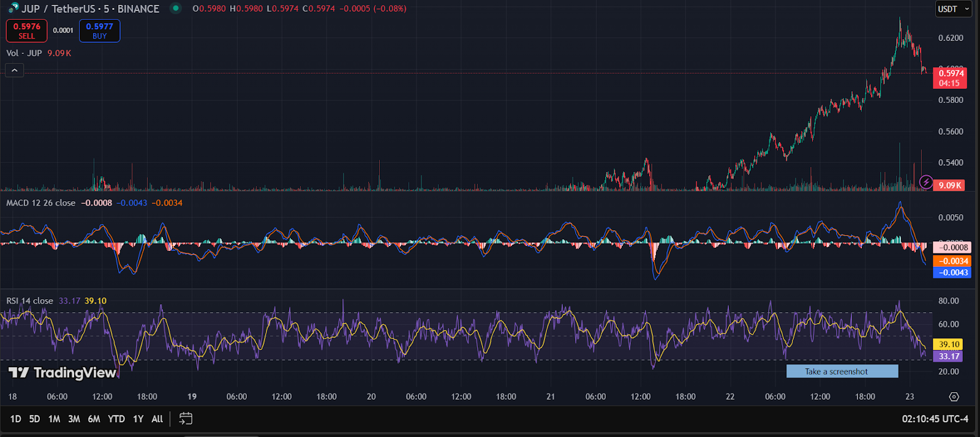The height and width of the screenshot is (437, 980).
Task: Switch to the 3M range
Action: tap(74, 419)
